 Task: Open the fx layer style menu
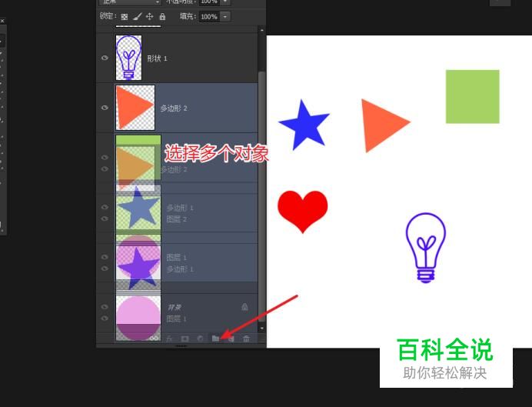169,339
